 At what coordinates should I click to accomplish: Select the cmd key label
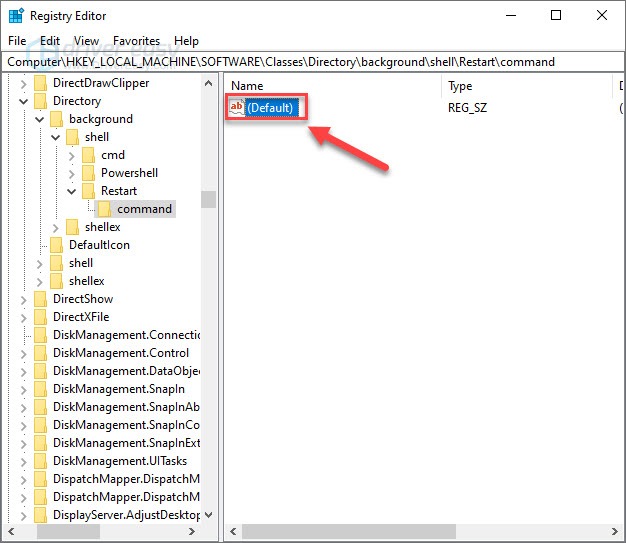113,155
